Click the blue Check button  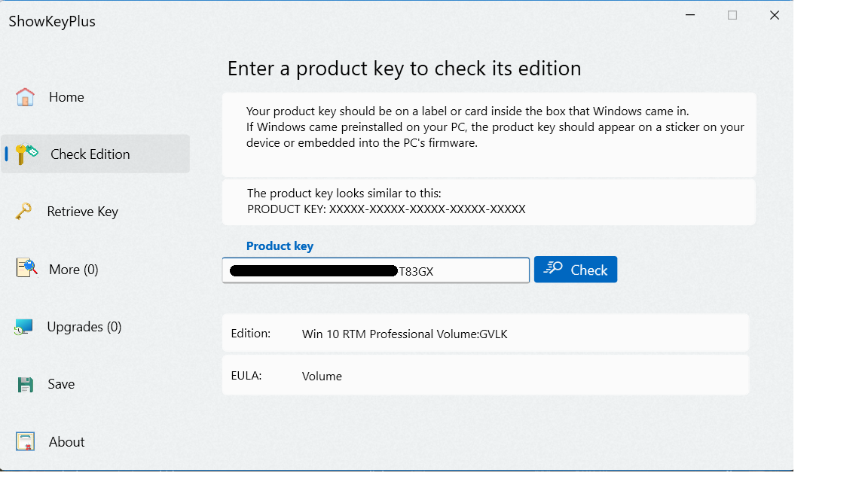pos(576,270)
